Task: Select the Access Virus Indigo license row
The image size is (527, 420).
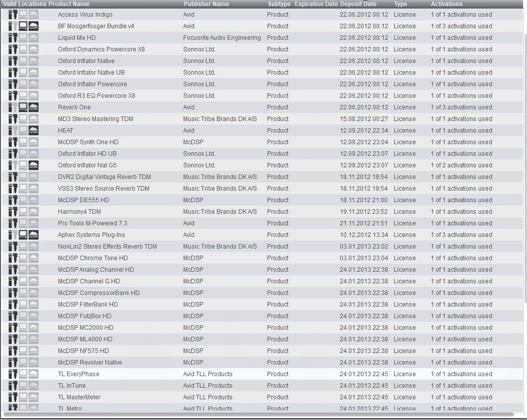Action: coord(262,15)
